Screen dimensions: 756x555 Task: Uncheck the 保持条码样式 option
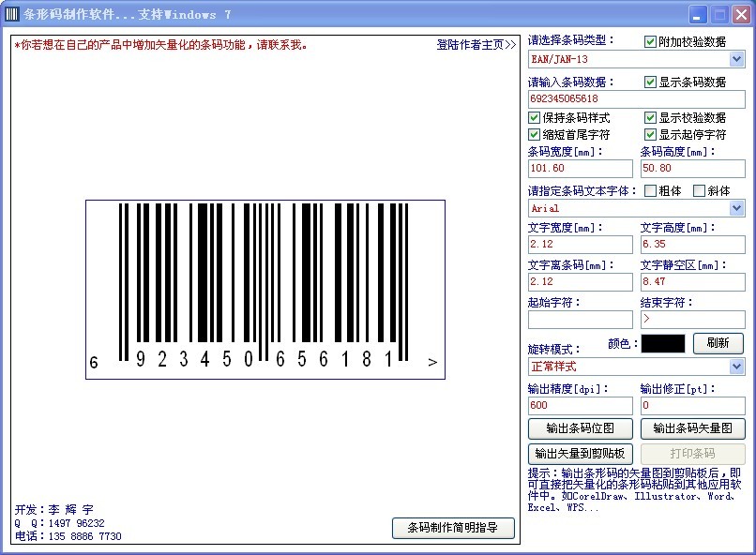click(x=535, y=117)
